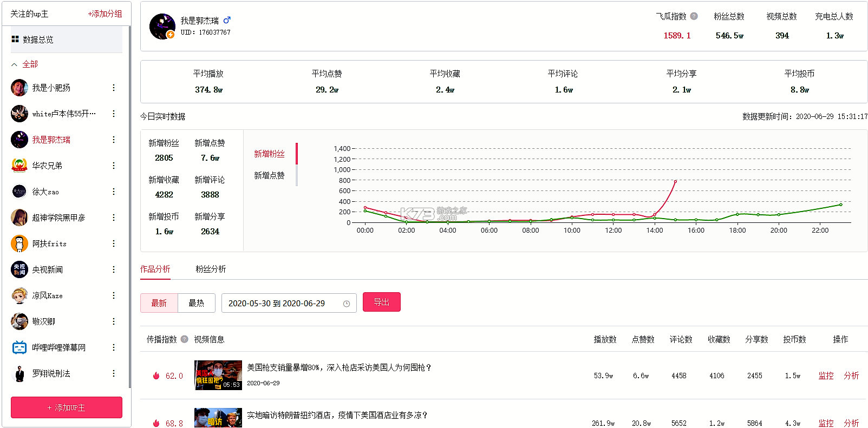The height and width of the screenshot is (428, 868).
Task: Select 最新 sort option
Action: click(x=159, y=303)
